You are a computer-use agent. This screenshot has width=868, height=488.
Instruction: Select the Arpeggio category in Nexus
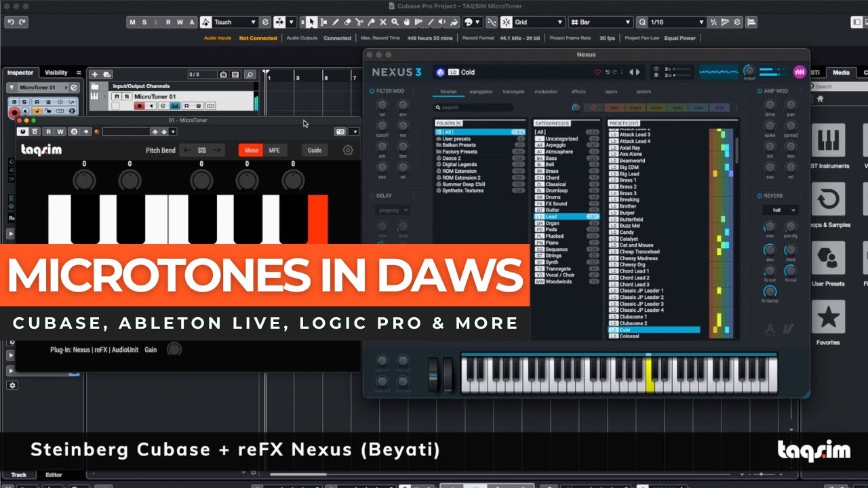pyautogui.click(x=566, y=145)
